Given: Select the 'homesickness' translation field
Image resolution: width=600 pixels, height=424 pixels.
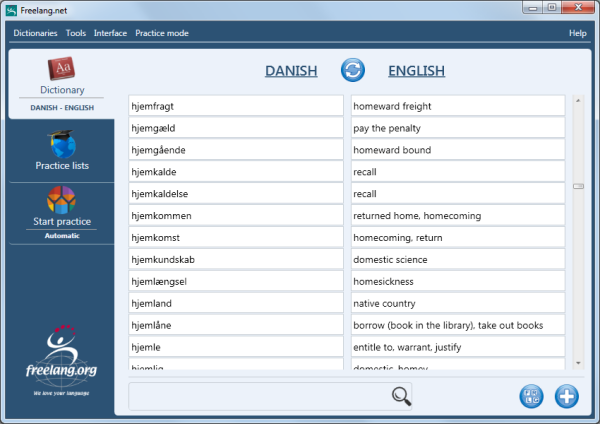Looking at the screenshot, I should point(457,281).
